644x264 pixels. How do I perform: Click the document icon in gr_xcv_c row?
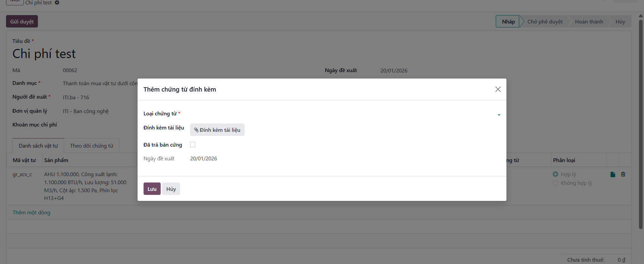pyautogui.click(x=613, y=174)
